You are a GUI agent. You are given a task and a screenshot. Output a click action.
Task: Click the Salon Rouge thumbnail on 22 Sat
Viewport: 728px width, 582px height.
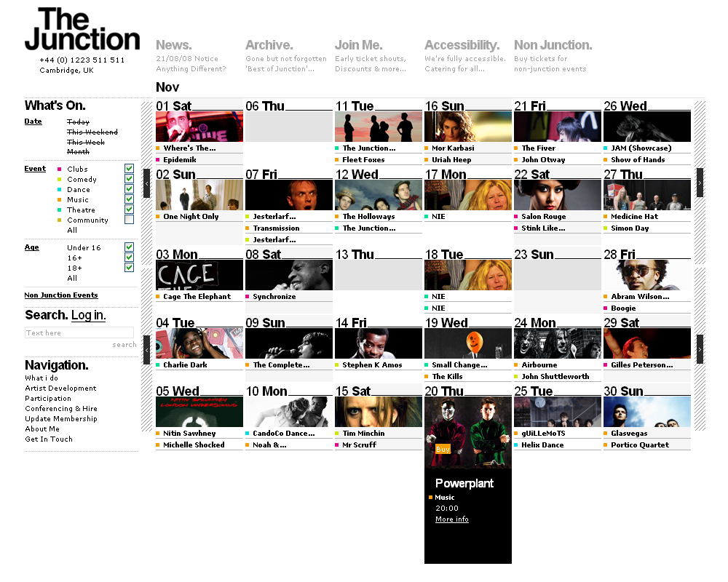click(x=558, y=196)
